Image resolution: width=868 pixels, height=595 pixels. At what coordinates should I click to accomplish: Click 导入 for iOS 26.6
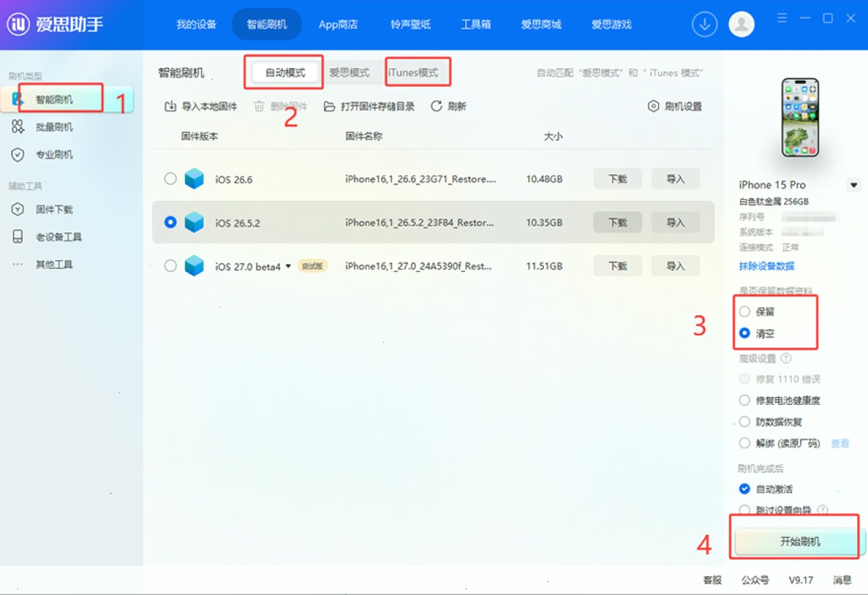(676, 179)
